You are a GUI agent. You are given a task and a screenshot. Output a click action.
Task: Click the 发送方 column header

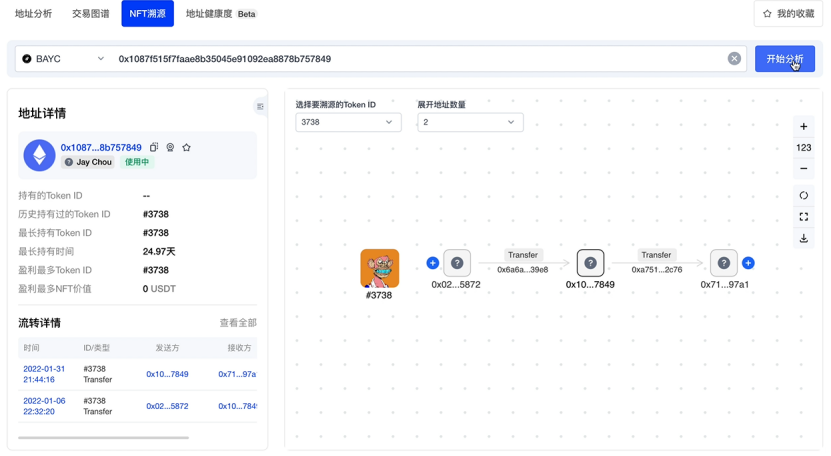click(x=167, y=348)
